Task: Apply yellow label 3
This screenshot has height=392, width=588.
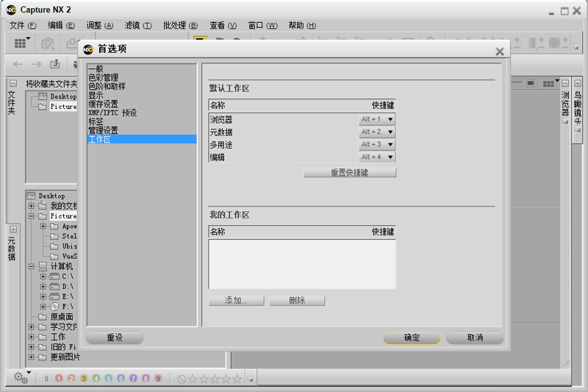Action: click(84, 379)
